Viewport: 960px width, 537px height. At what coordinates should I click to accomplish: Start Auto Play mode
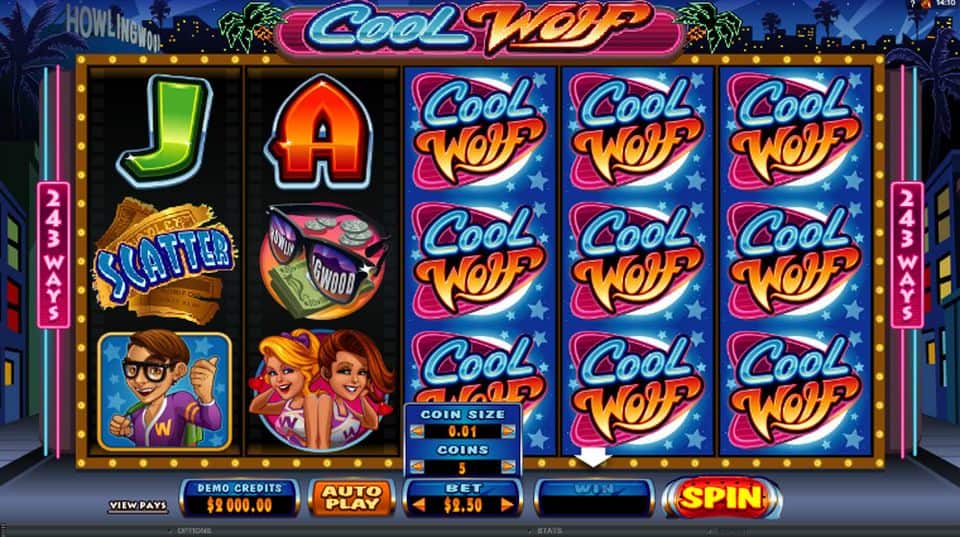pyautogui.click(x=351, y=498)
